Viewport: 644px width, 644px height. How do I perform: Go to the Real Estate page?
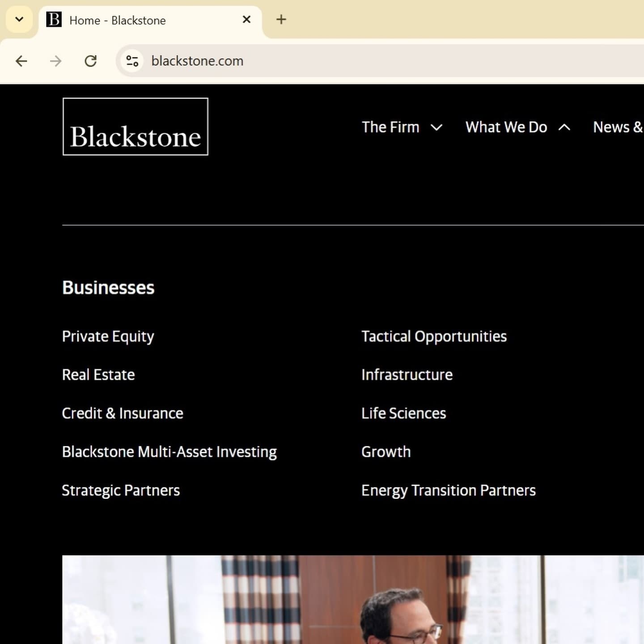[x=98, y=375]
